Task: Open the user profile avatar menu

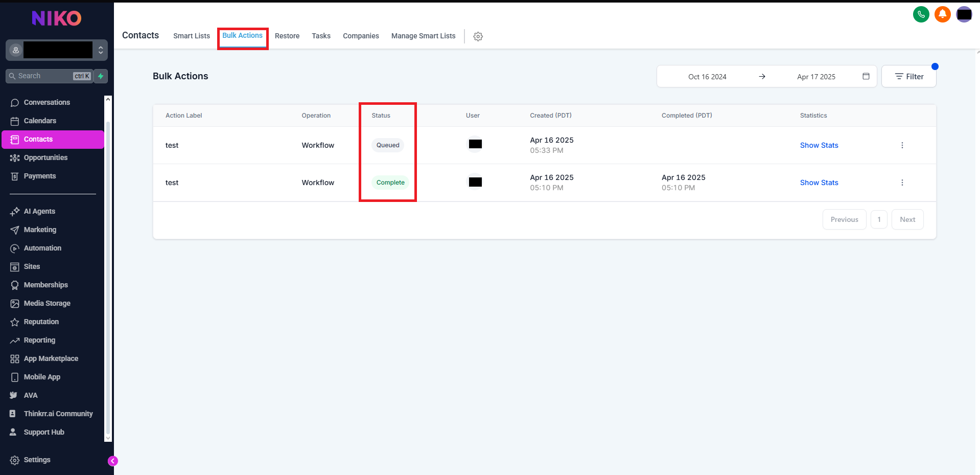Action: click(964, 14)
